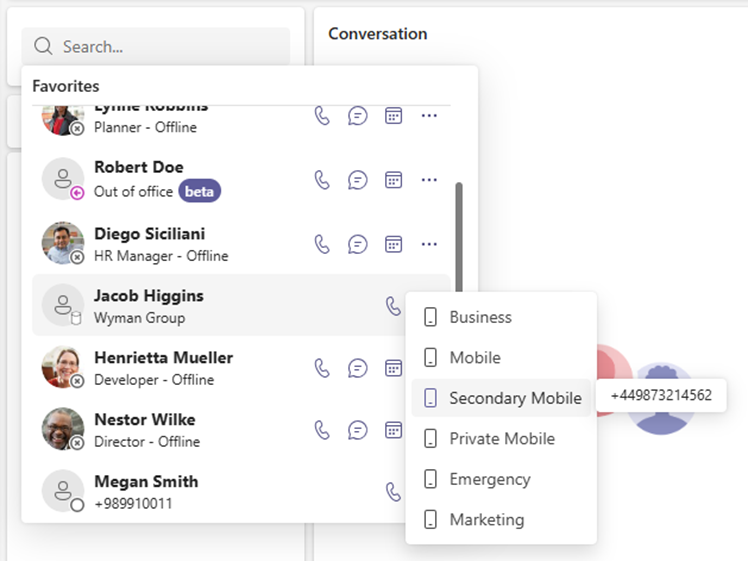Click 'Director - Offline' status text

tap(147, 442)
